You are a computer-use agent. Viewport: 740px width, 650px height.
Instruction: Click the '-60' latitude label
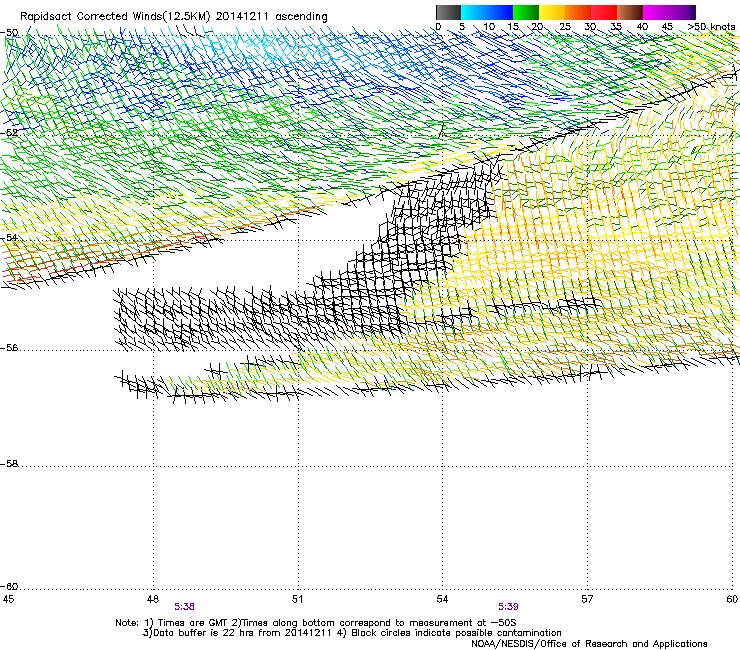pos(9,587)
